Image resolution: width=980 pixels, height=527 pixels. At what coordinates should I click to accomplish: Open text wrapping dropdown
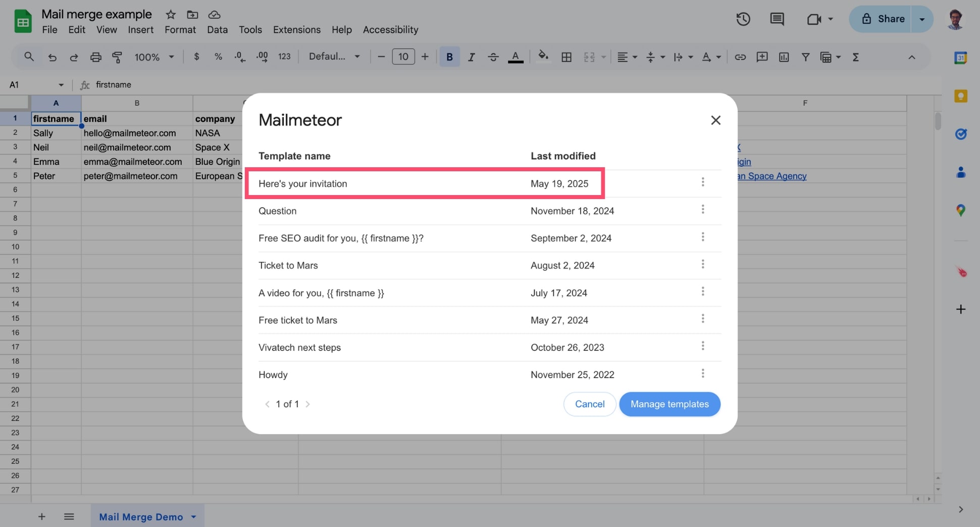[683, 57]
